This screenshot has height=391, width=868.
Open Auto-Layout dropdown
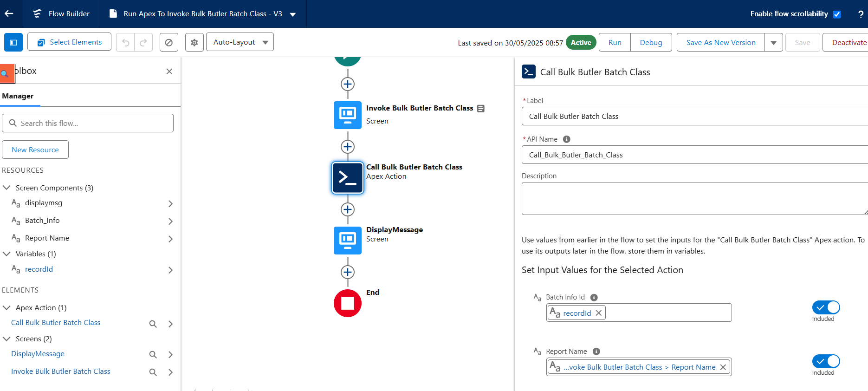(x=240, y=42)
